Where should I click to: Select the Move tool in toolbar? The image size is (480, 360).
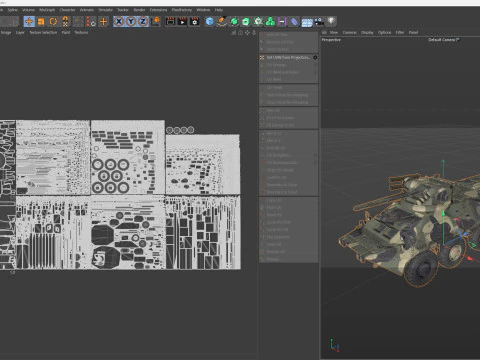[29, 22]
